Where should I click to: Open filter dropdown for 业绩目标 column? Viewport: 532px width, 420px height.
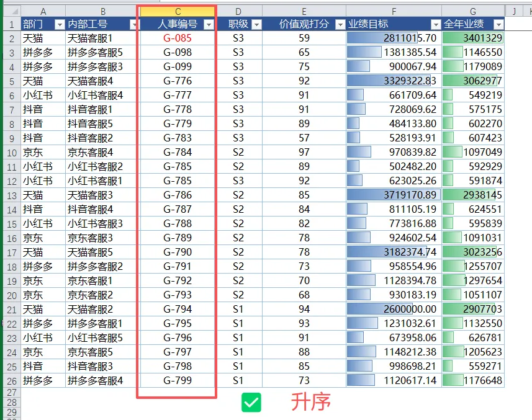pyautogui.click(x=436, y=24)
